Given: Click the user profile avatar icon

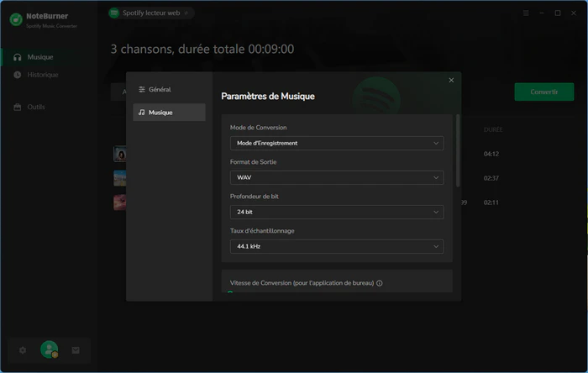Looking at the screenshot, I should [49, 349].
